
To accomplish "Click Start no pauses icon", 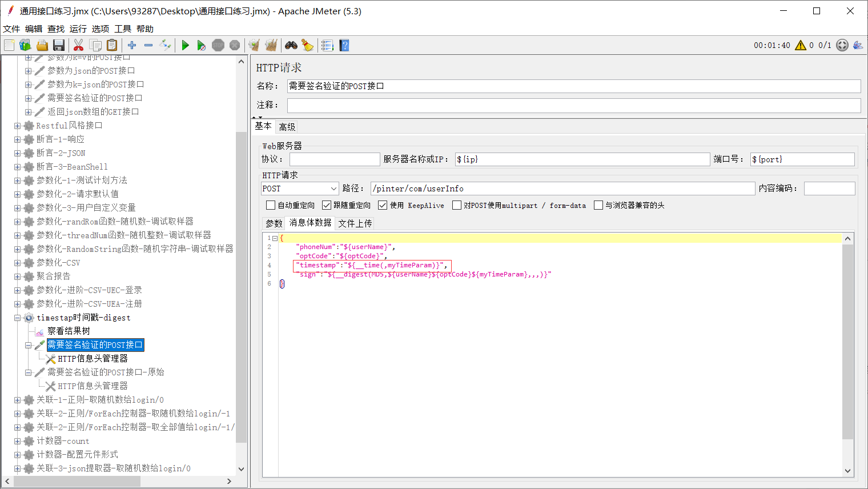I will click(x=202, y=45).
